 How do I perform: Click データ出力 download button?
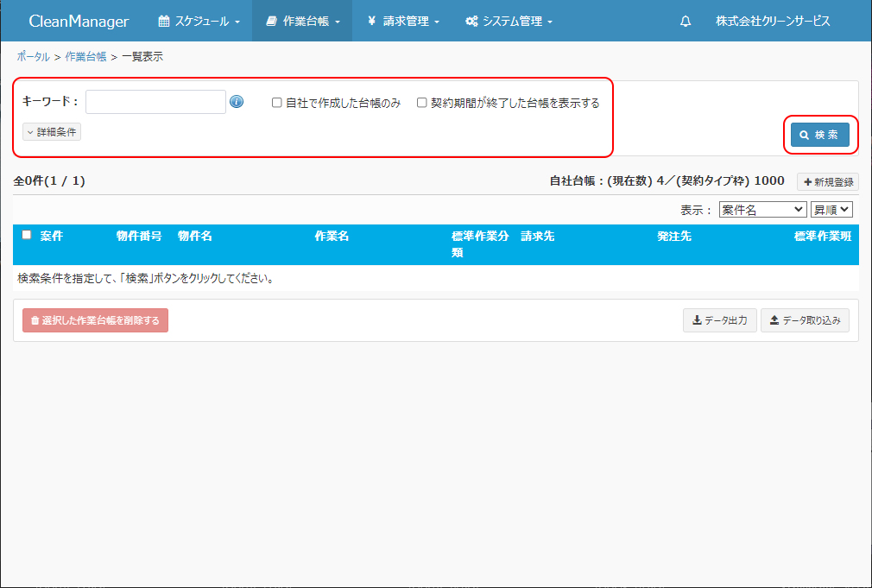coord(719,320)
